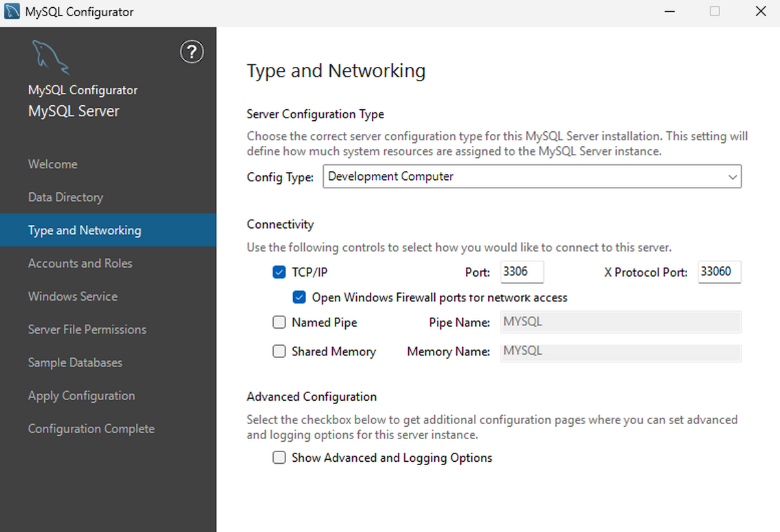The width and height of the screenshot is (780, 532).
Task: Click the MySQL dolphin logo in sidebar
Action: click(x=50, y=57)
